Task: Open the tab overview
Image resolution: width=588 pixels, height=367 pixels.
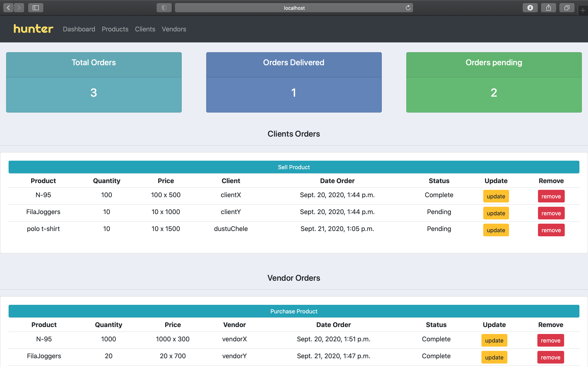Action: [x=567, y=8]
